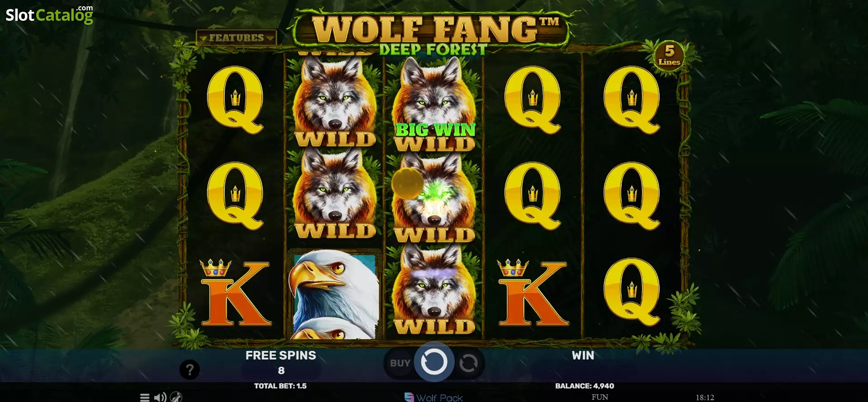
Task: Expand the FEATURES dropdown
Action: click(x=236, y=38)
